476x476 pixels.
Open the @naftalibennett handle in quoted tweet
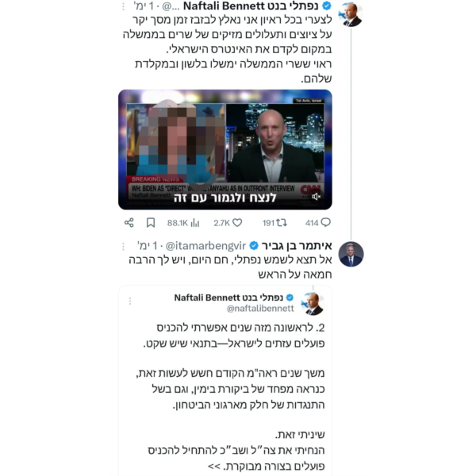point(260,309)
